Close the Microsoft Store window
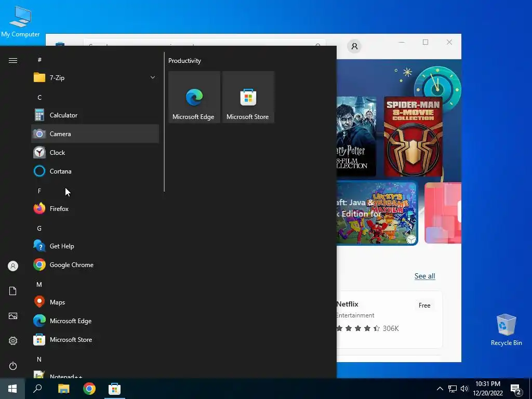Image resolution: width=532 pixels, height=399 pixels. coord(449,42)
